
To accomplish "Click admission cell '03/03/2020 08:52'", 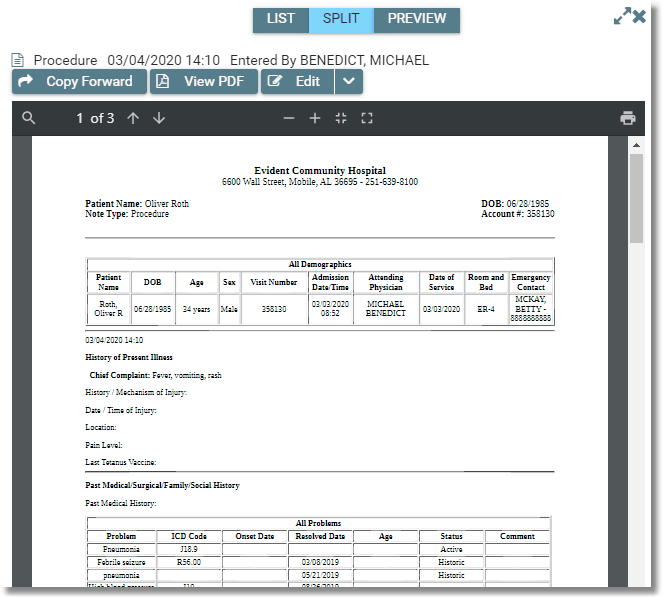I will click(x=330, y=309).
